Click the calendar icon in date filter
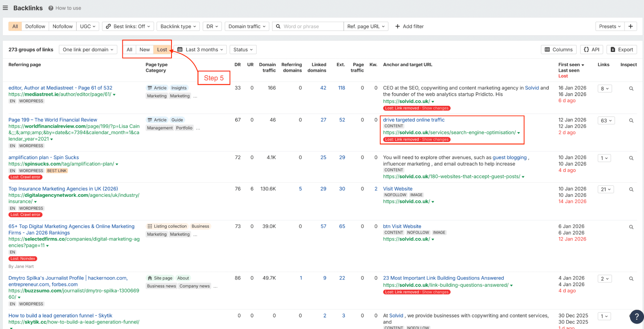This screenshot has height=329, width=644. coord(182,49)
